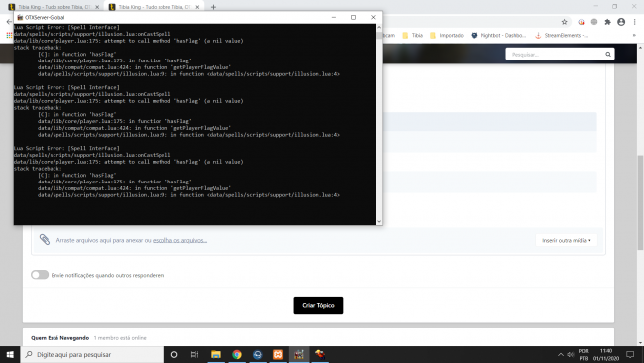Open the Tibia client taskbar icon
The image size is (644, 363).
click(x=320, y=354)
